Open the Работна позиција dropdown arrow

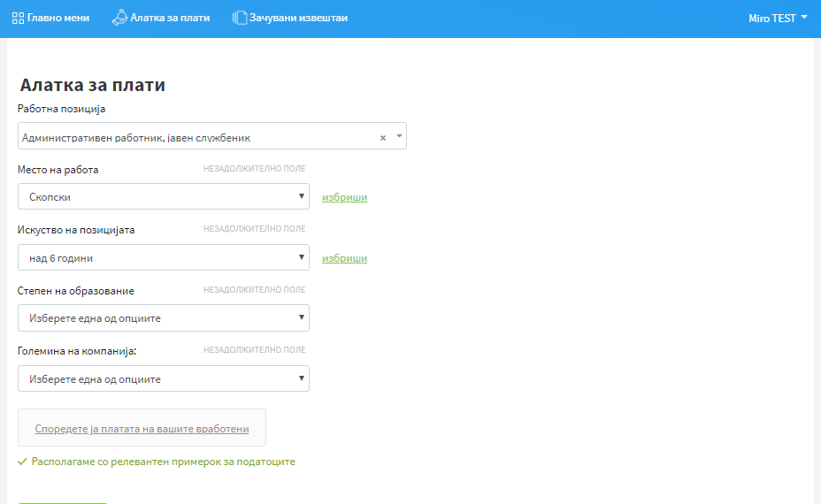399,136
